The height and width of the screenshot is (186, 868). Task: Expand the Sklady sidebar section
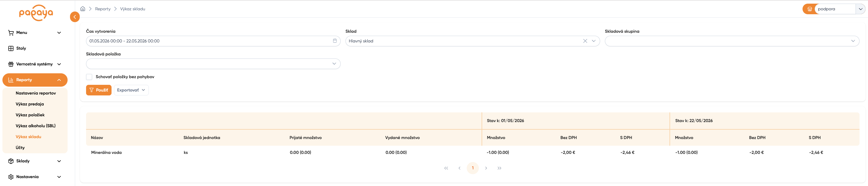click(x=59, y=161)
